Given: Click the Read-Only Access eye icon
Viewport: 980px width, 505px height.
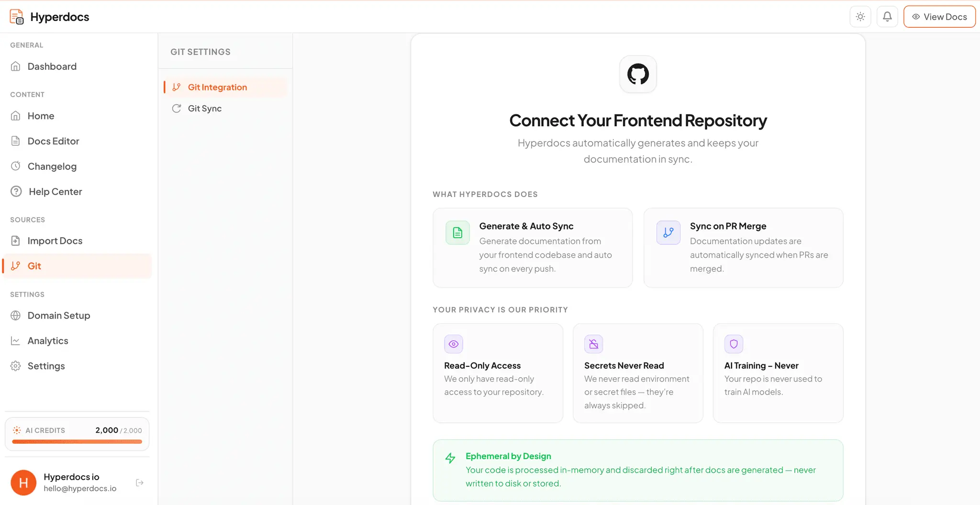Looking at the screenshot, I should [x=454, y=344].
